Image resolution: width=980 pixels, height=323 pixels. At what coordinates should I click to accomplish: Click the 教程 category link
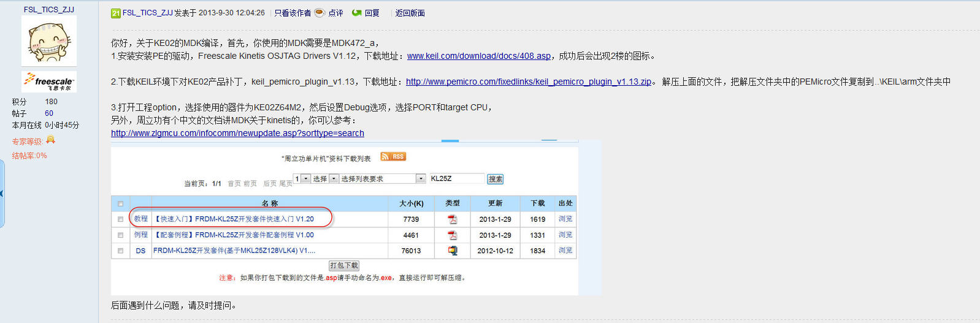(141, 219)
